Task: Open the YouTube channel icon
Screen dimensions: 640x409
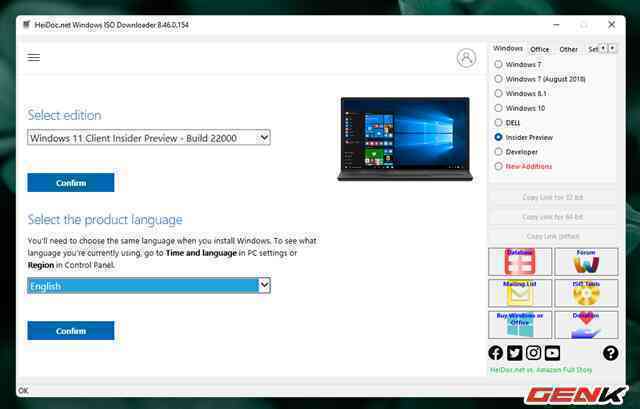Action: [552, 353]
